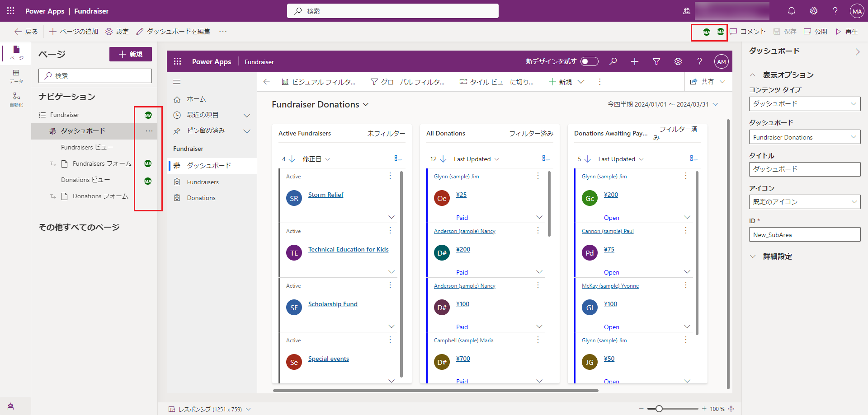Select the ページ icon in left rail
This screenshot has width=868, height=415.
pyautogui.click(x=16, y=52)
